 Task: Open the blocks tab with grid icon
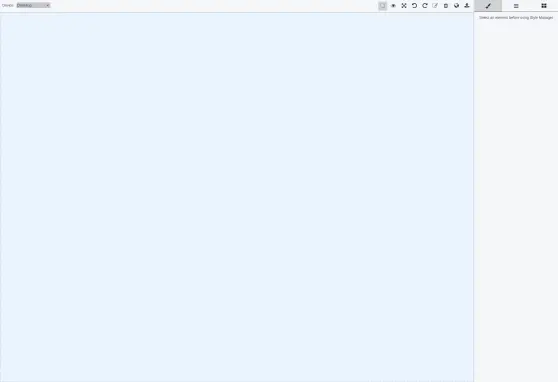click(x=544, y=6)
